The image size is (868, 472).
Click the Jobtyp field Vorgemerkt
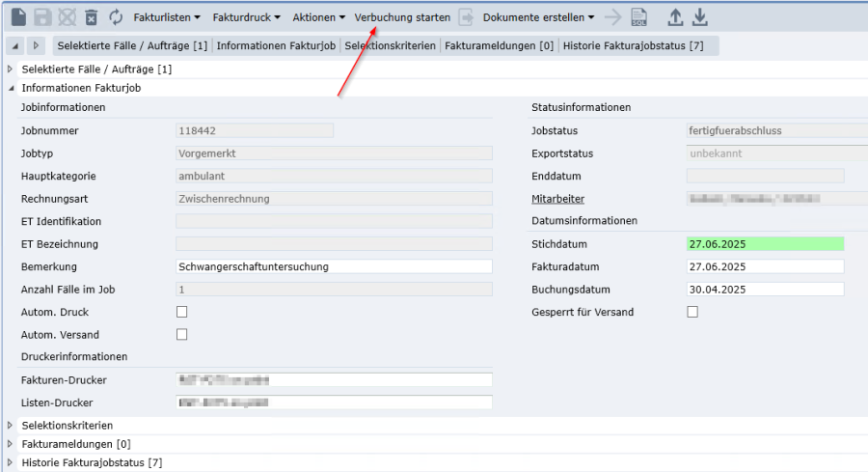[x=334, y=153]
